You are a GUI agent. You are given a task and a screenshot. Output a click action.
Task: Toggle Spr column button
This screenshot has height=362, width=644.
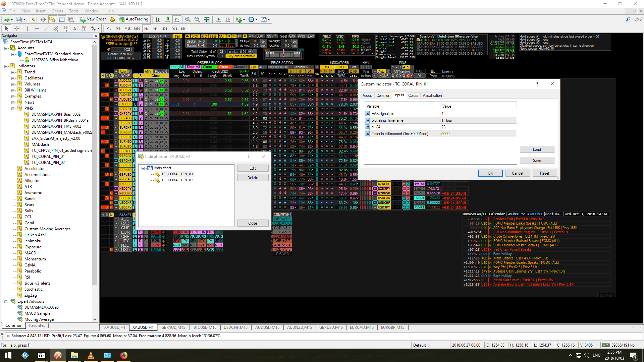pos(254,67)
